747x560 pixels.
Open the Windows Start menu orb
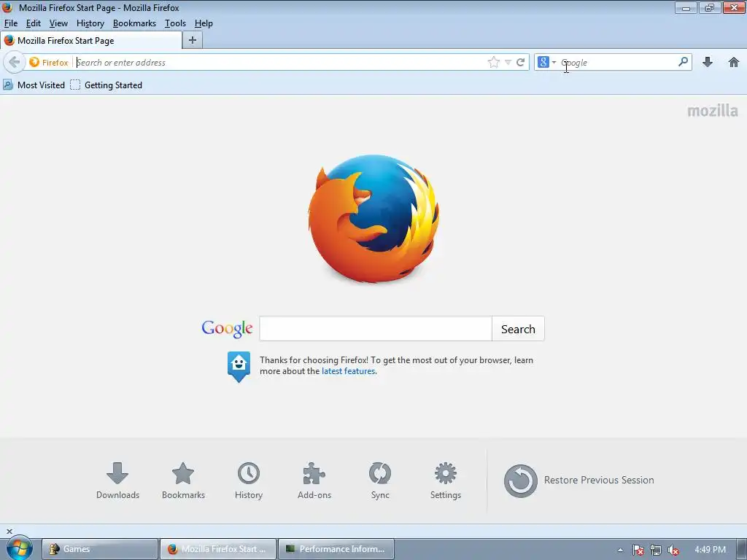tap(20, 548)
